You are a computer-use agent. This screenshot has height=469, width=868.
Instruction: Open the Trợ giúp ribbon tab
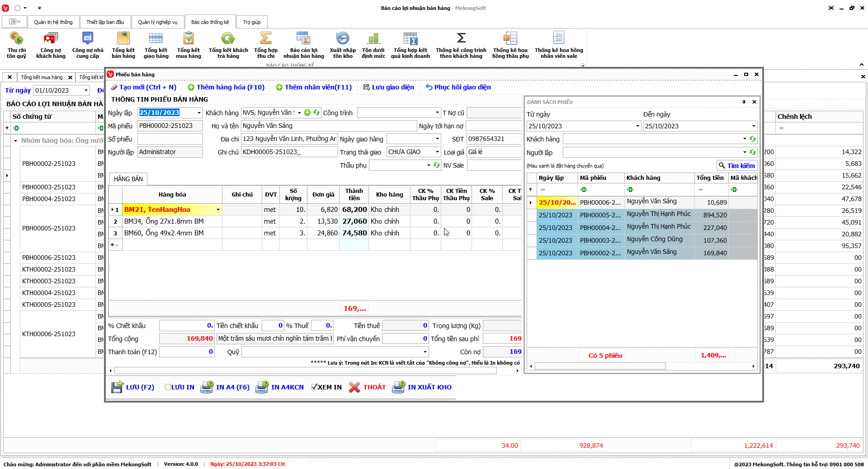point(251,22)
